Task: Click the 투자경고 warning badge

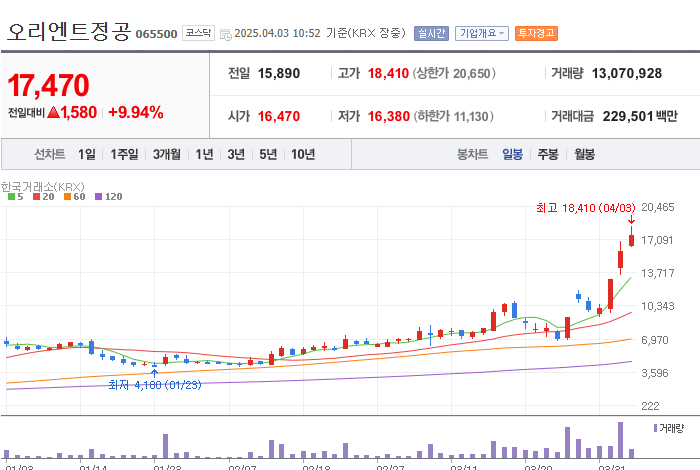Action: click(x=536, y=33)
